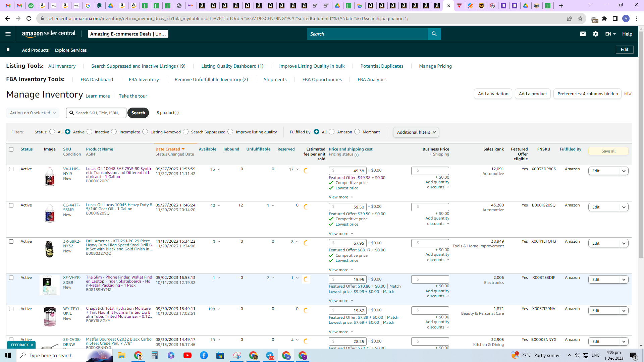Open File Explorer from taskbar
This screenshot has width=644, height=362.
121,355
